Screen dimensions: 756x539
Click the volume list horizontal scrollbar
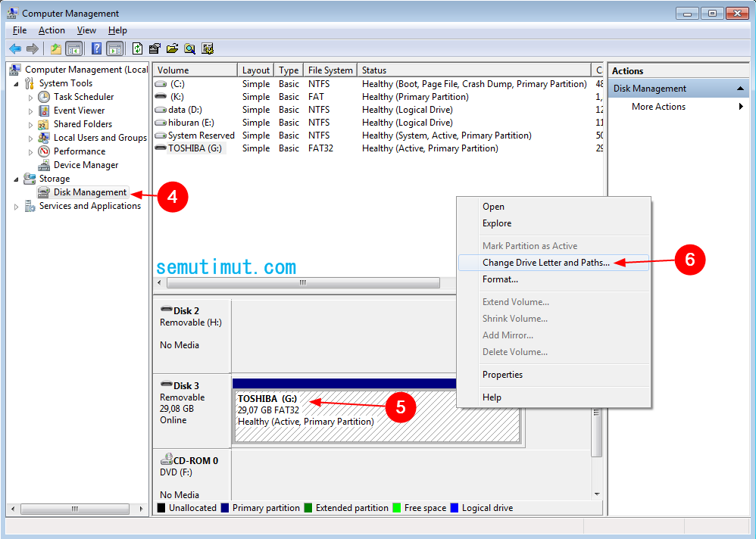(303, 282)
